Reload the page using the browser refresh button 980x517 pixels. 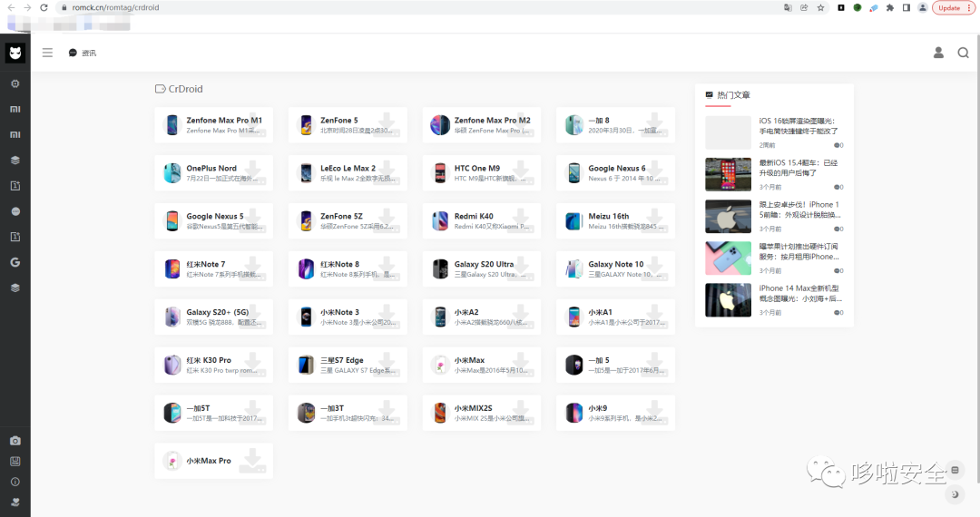44,7
